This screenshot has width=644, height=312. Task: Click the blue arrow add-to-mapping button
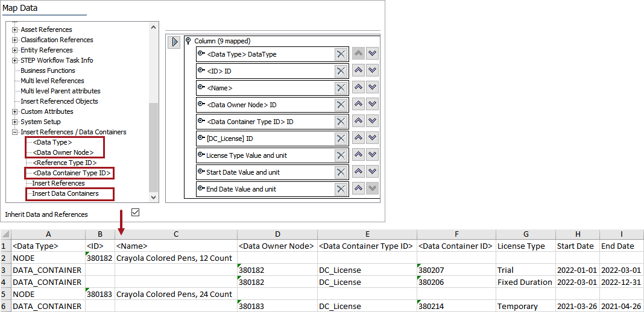pyautogui.click(x=174, y=42)
